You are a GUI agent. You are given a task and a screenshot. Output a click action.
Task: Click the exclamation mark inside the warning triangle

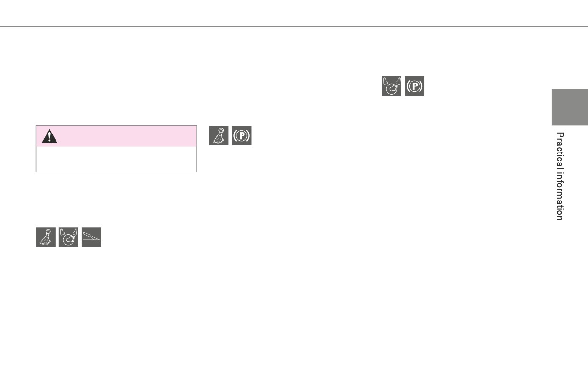[49, 138]
